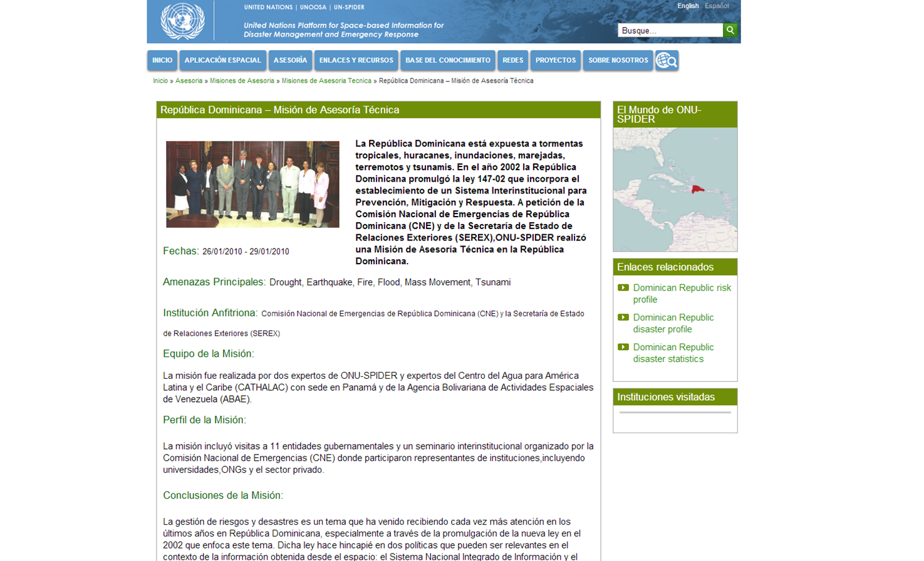924x561 pixels.
Task: Expand the Enlaces y Recursos menu
Action: click(x=356, y=61)
